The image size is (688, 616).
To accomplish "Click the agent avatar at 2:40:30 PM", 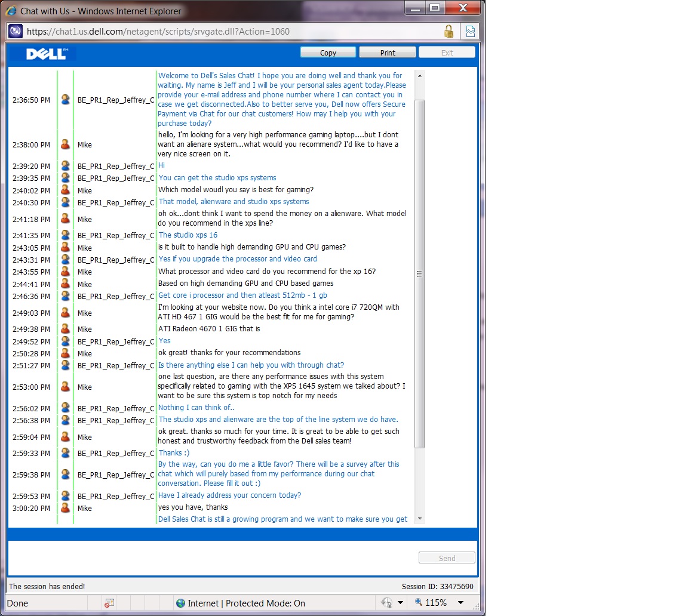I will click(x=65, y=202).
